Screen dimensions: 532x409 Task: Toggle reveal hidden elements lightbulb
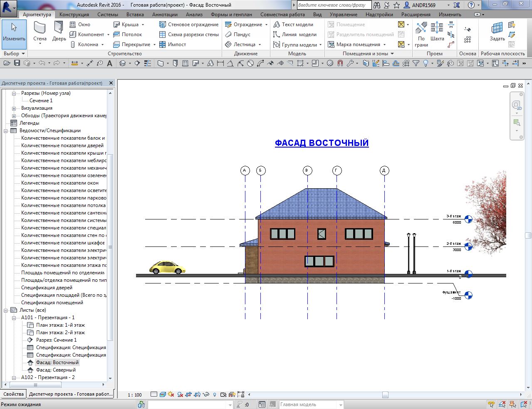point(215,394)
